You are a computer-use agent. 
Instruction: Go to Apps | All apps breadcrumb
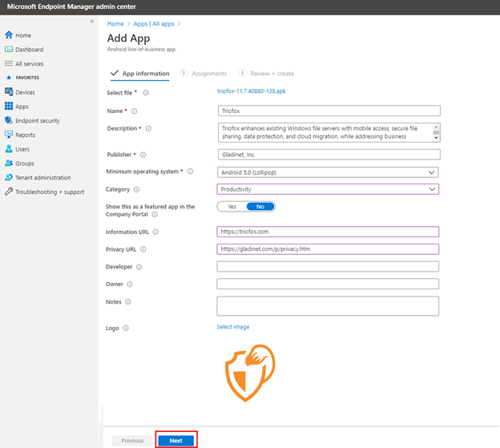tap(154, 23)
